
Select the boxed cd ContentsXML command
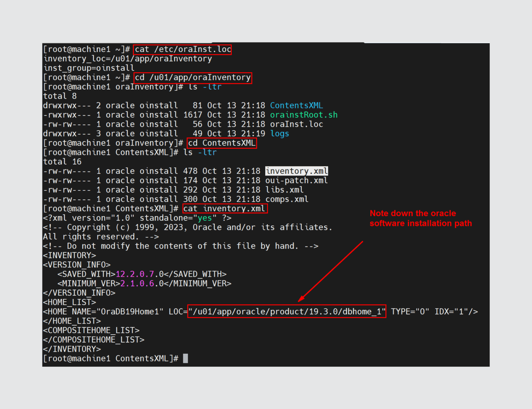[x=222, y=143]
